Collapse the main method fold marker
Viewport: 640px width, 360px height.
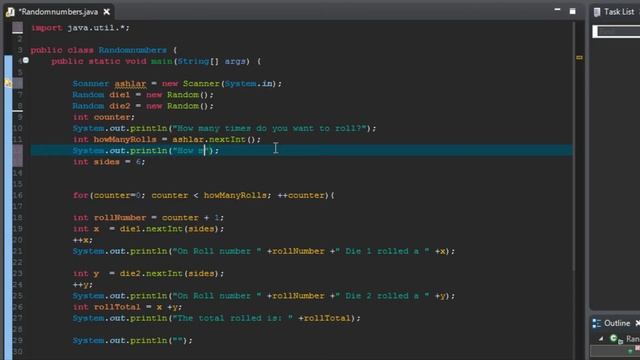coord(26,60)
